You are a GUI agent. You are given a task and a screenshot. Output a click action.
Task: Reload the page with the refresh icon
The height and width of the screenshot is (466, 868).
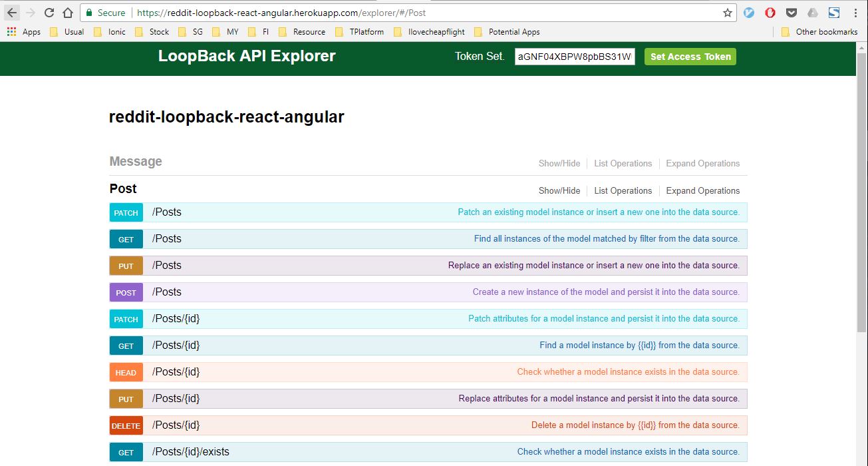(x=49, y=13)
